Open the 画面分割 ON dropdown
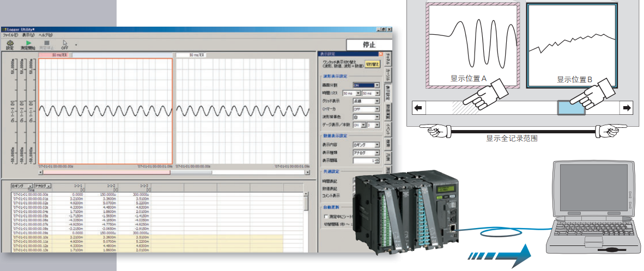644x271 pixels. [x=366, y=85]
